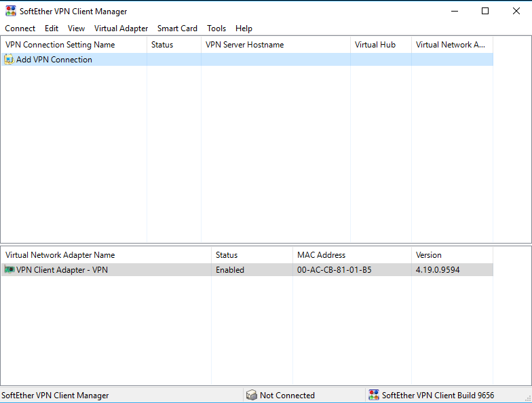This screenshot has height=403, width=532.
Task: Open the Virtual Adapter menu
Action: pos(121,28)
